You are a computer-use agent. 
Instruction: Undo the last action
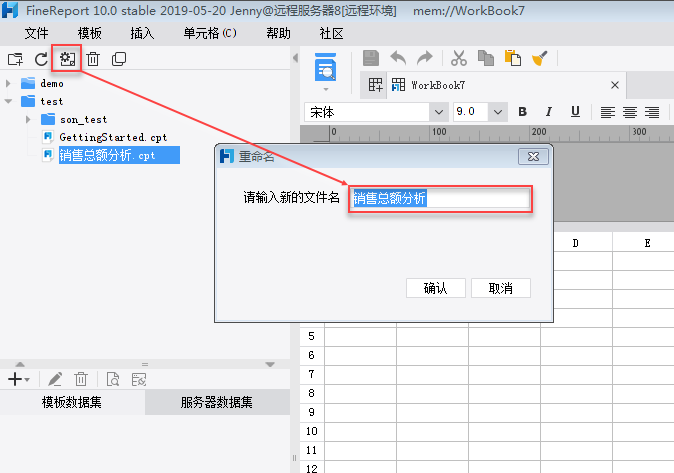[398, 58]
